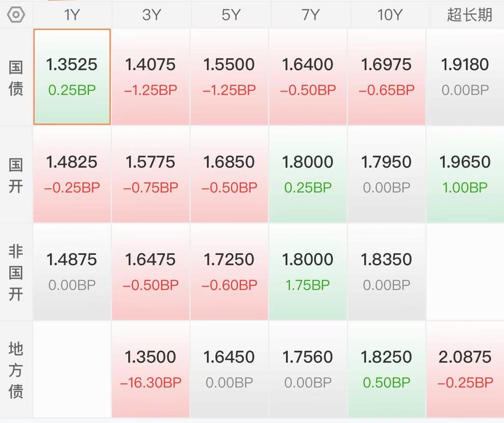The image size is (504, 423).
Task: Select the 3Y column header
Action: [x=151, y=15]
